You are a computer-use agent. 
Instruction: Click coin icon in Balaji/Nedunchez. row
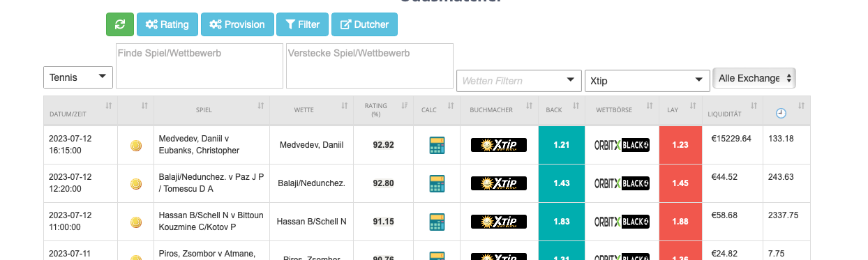[x=136, y=184]
